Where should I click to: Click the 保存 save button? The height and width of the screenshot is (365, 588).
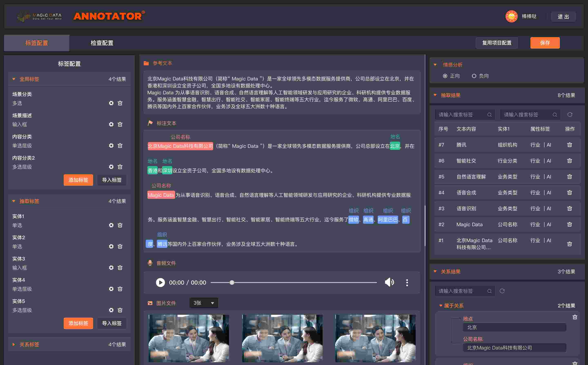pos(545,43)
